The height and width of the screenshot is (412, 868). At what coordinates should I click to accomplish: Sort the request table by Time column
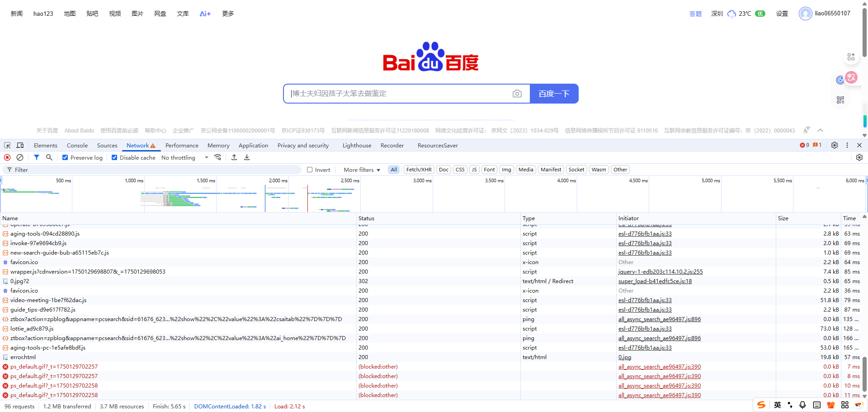[x=852, y=218]
